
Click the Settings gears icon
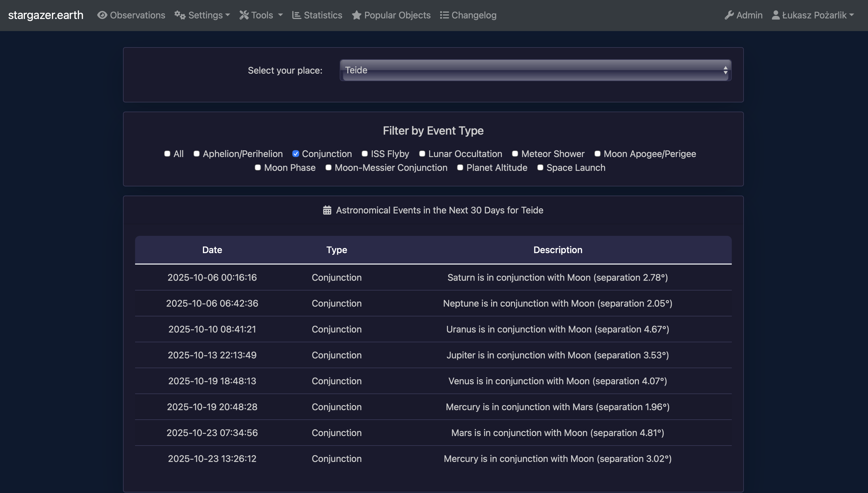180,15
